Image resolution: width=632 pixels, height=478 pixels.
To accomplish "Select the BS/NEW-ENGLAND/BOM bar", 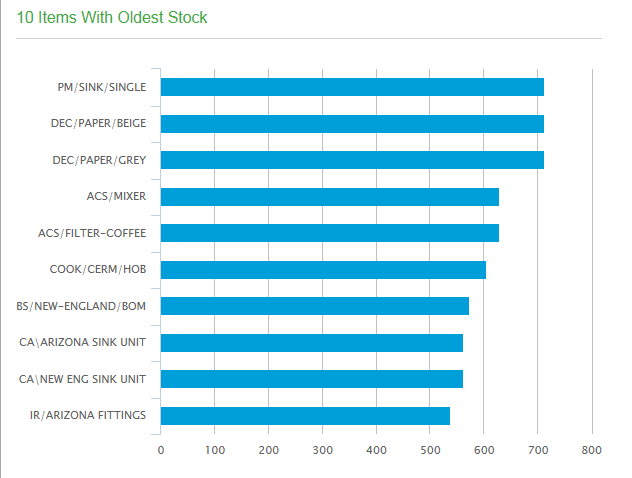I will 315,306.
